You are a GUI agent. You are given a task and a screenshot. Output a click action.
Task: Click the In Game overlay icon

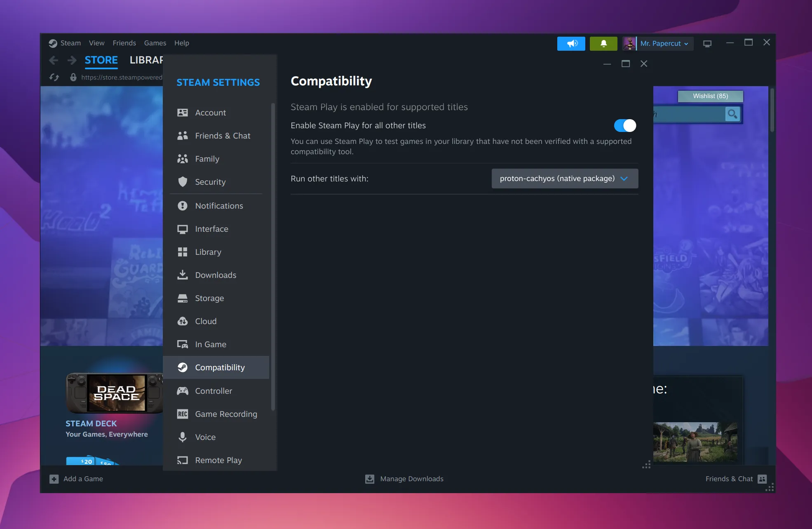(183, 344)
